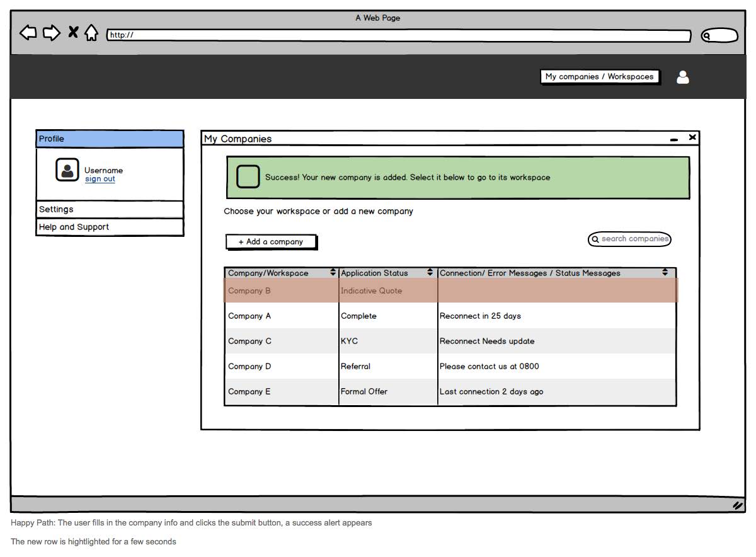
Task: Go to the browser home icon
Action: point(91,33)
